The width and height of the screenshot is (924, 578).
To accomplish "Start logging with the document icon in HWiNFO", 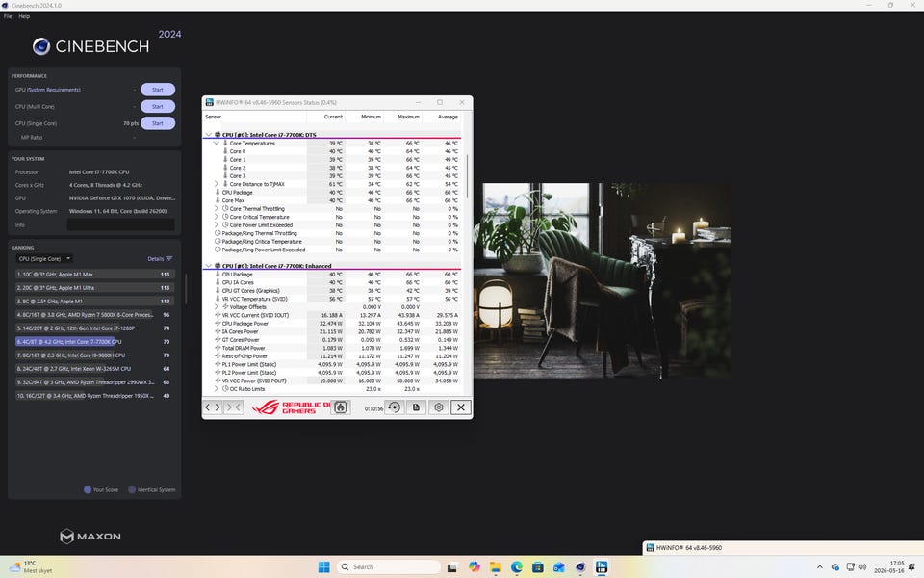I will coord(416,407).
